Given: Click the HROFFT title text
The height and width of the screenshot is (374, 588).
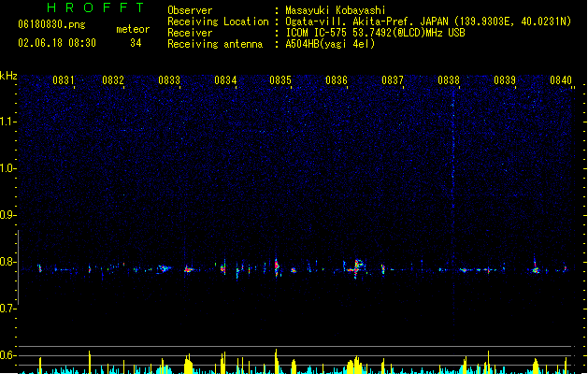Looking at the screenshot, I should [96, 7].
